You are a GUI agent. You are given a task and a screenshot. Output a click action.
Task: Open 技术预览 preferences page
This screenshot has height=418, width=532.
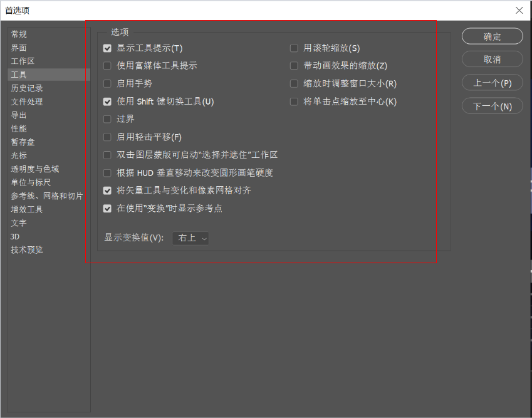pos(27,250)
